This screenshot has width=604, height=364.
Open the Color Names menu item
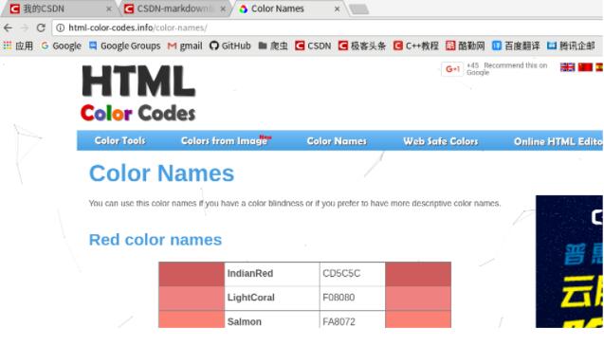[x=337, y=141]
